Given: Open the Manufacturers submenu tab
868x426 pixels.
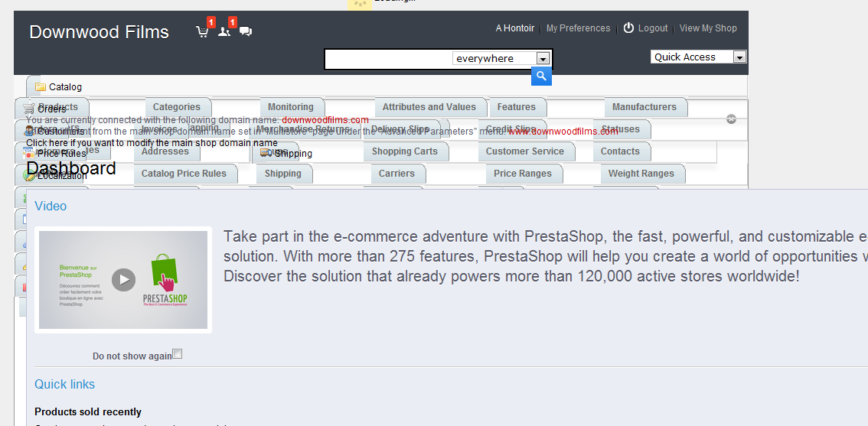Looking at the screenshot, I should (x=646, y=107).
